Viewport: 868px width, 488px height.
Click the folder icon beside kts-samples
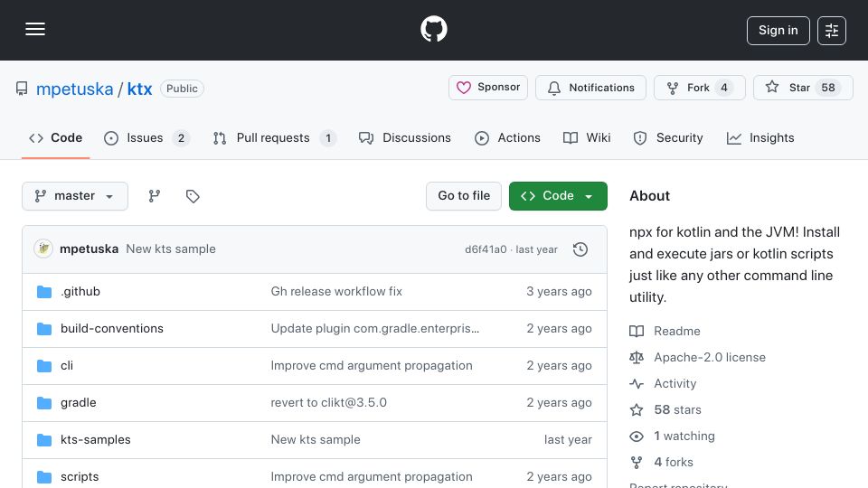point(44,440)
